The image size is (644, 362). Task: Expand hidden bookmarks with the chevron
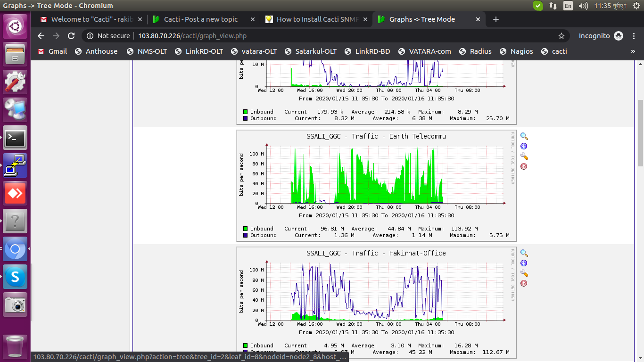pos(633,51)
